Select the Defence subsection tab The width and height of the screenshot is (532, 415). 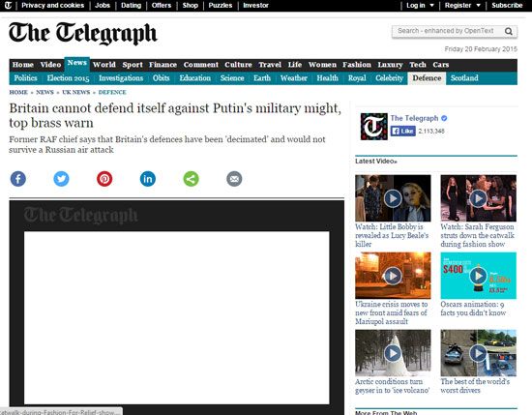click(427, 78)
